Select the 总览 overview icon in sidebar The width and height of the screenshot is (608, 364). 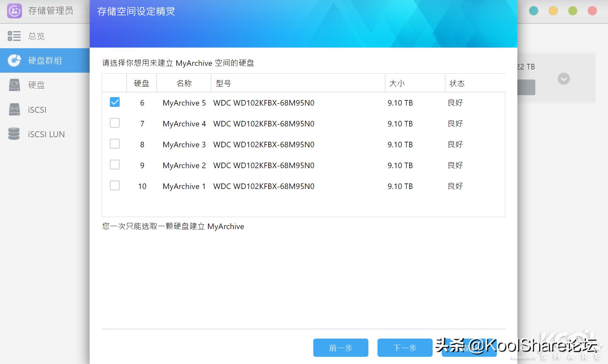(x=14, y=36)
